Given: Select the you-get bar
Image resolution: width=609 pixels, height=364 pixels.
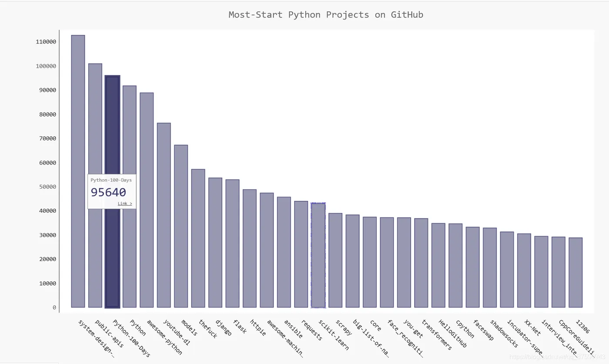Looking at the screenshot, I should tap(404, 263).
